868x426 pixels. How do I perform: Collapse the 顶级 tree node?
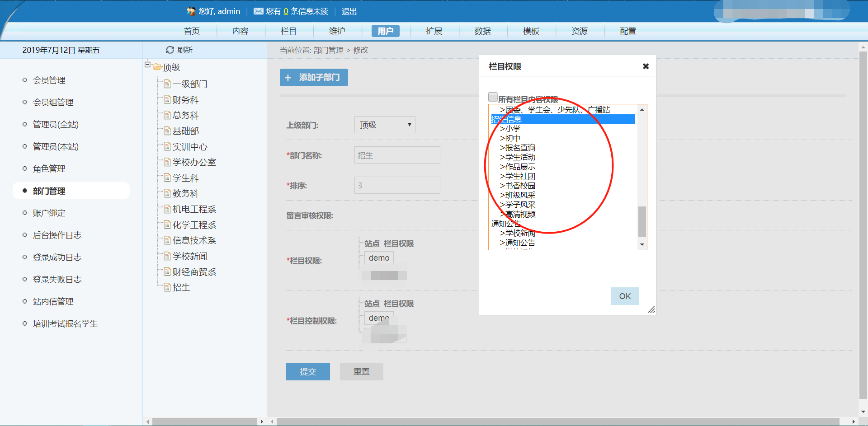(147, 65)
